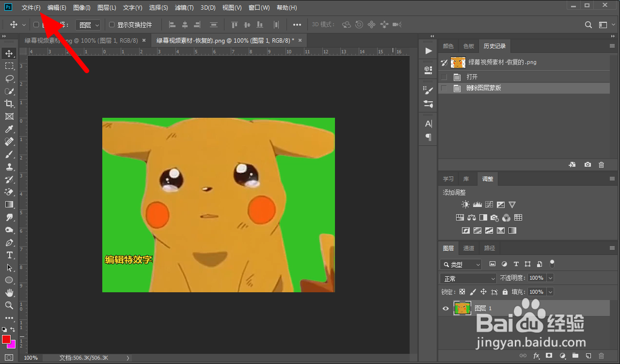Switch to the 通道 tab

point(469,248)
